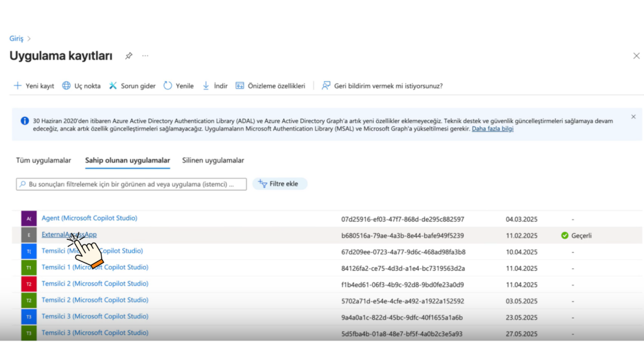Open the ellipsis menu next to the pin

coord(145,55)
